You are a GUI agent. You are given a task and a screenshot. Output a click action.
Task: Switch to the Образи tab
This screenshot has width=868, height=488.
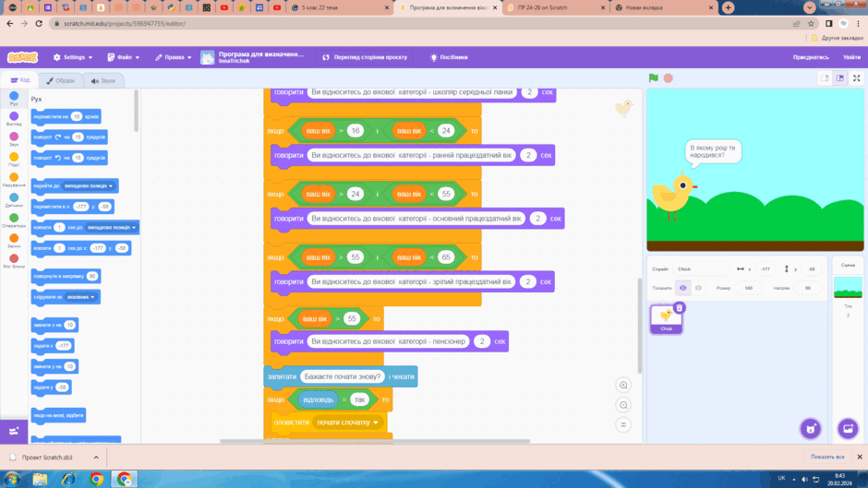60,81
